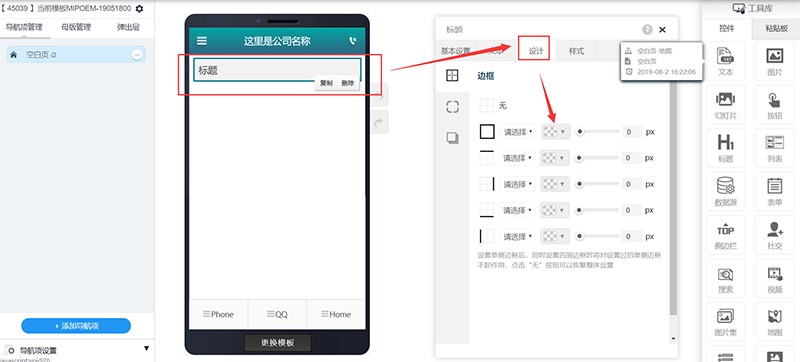The image size is (800, 362).
Task: Select the shadow section icon
Action: pyautogui.click(x=452, y=138)
